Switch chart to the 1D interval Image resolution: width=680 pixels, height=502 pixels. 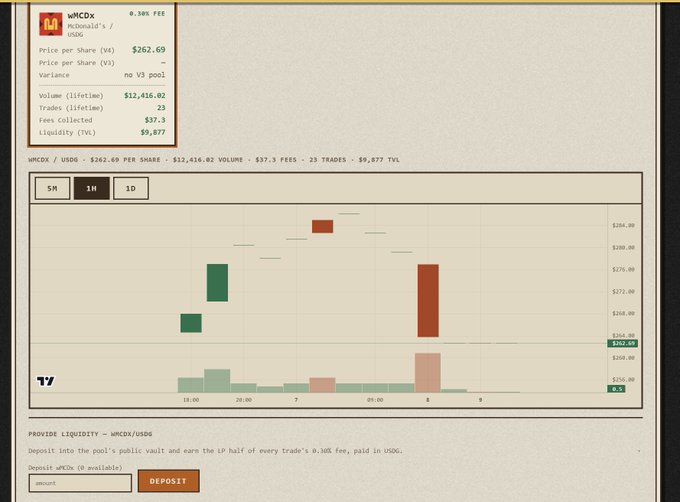(131, 189)
